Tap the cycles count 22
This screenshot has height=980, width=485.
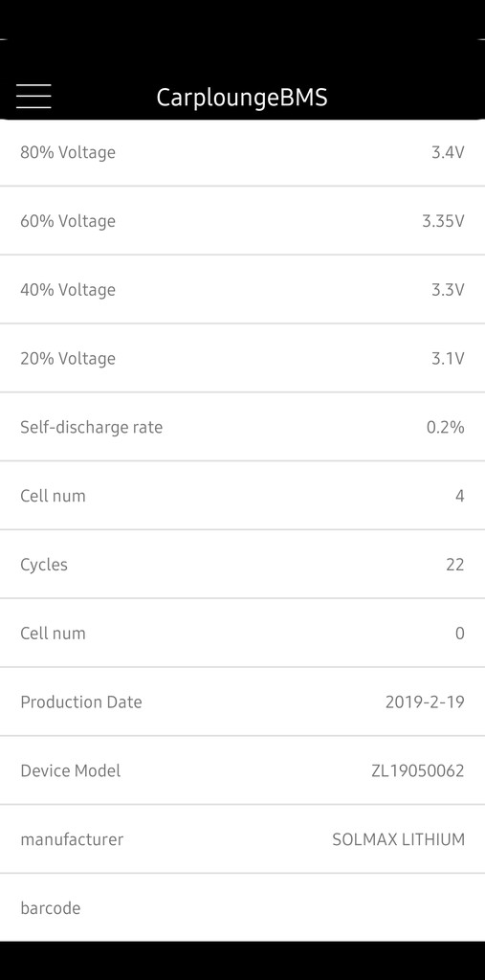tap(455, 565)
